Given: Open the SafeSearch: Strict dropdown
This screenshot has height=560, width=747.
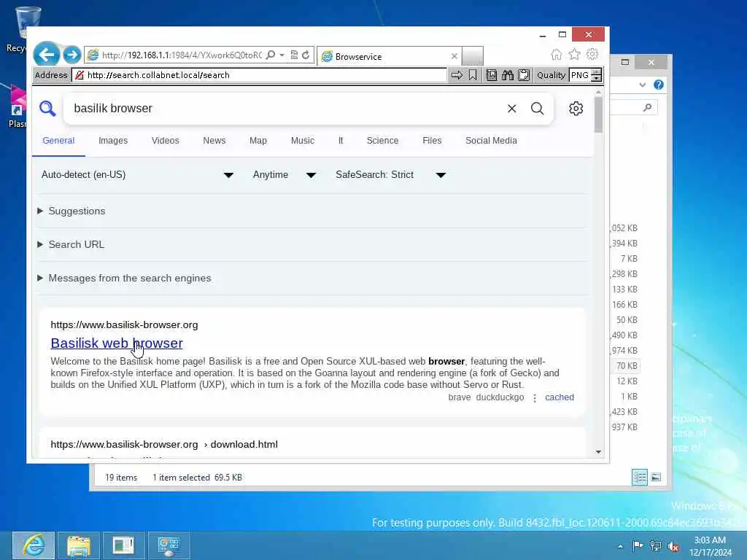Looking at the screenshot, I should click(391, 175).
